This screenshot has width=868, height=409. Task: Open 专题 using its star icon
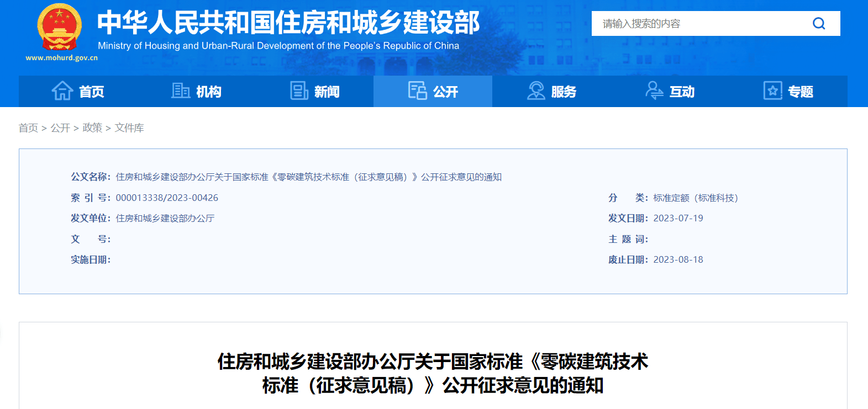click(x=772, y=91)
